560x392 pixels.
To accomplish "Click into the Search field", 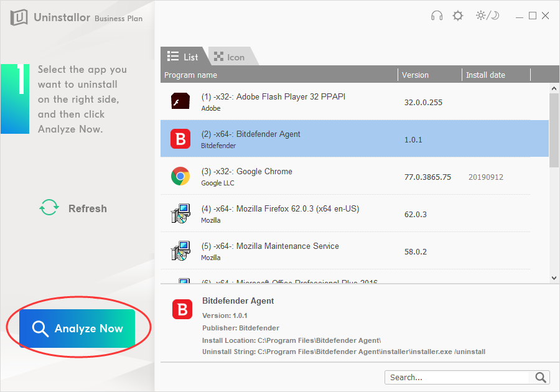I will pos(457,377).
